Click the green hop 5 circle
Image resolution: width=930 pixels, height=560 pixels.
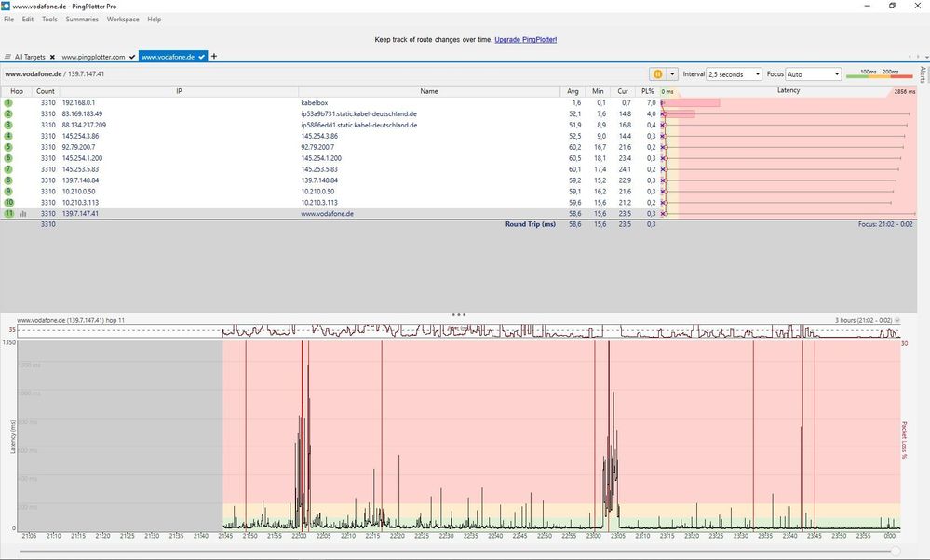8,147
